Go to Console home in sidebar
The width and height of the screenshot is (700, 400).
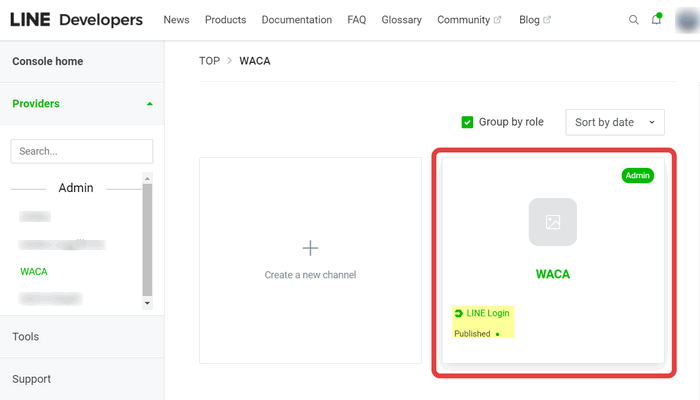[48, 61]
